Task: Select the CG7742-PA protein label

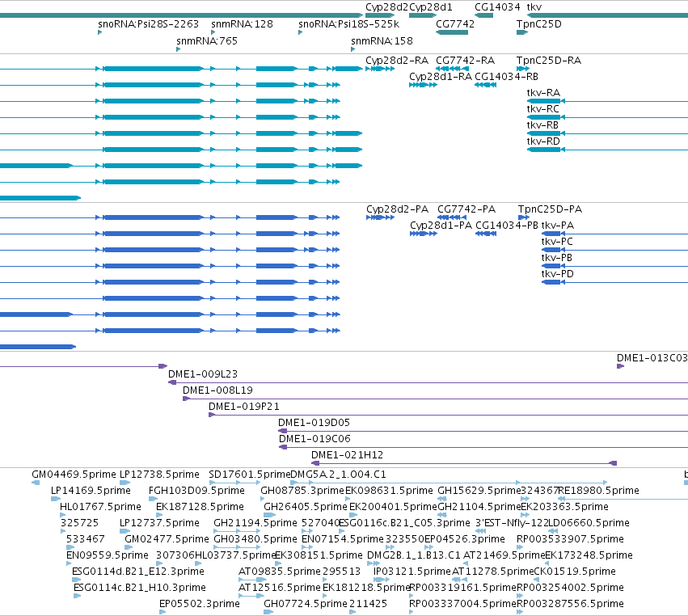Action: tap(466, 209)
